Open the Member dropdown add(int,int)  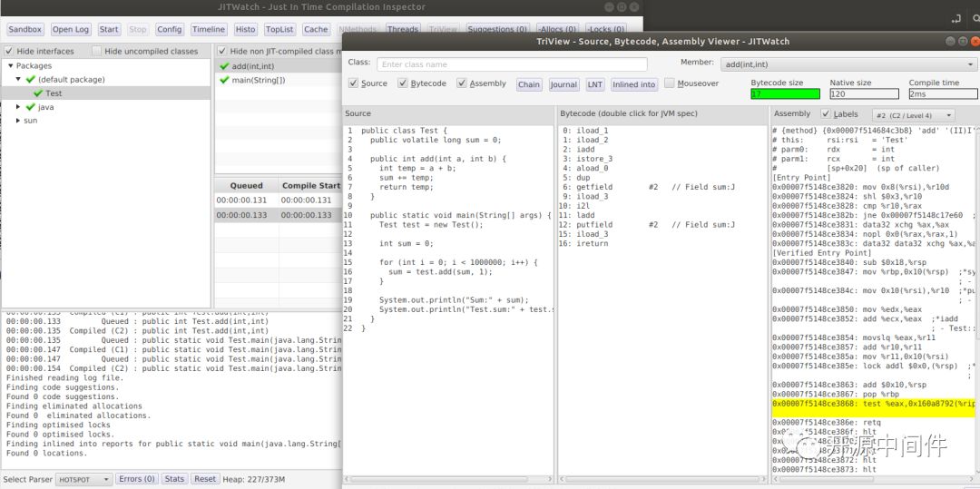[848, 64]
